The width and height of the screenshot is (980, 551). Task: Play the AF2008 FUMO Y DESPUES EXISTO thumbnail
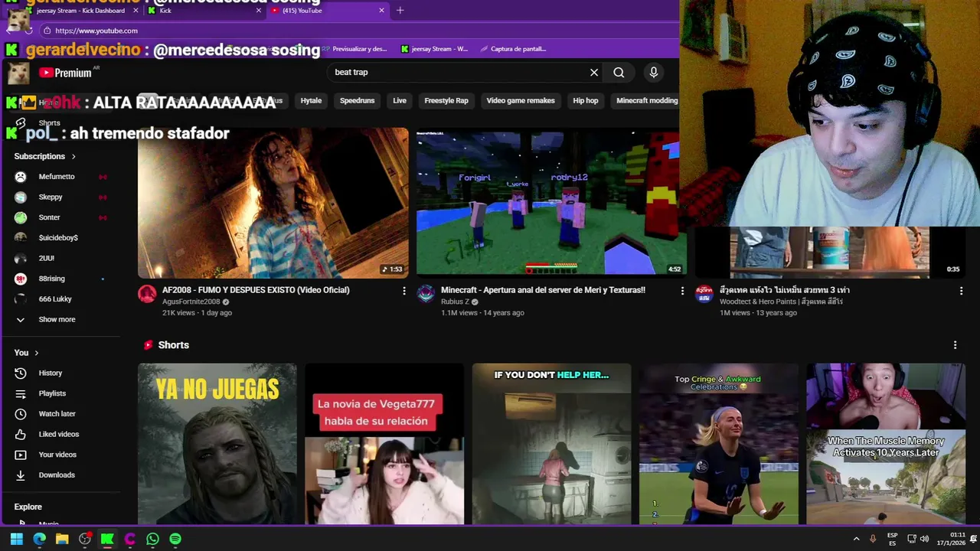273,203
